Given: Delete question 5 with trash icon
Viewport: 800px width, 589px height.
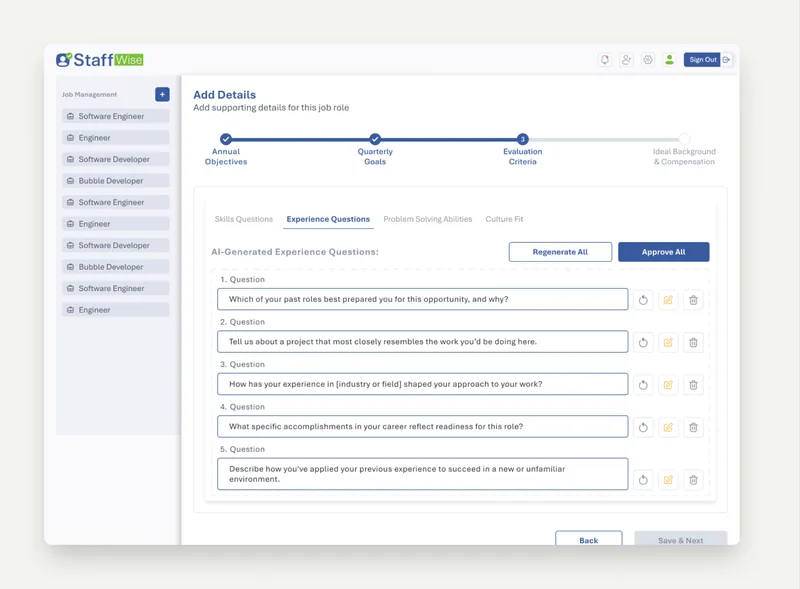Looking at the screenshot, I should [x=693, y=480].
